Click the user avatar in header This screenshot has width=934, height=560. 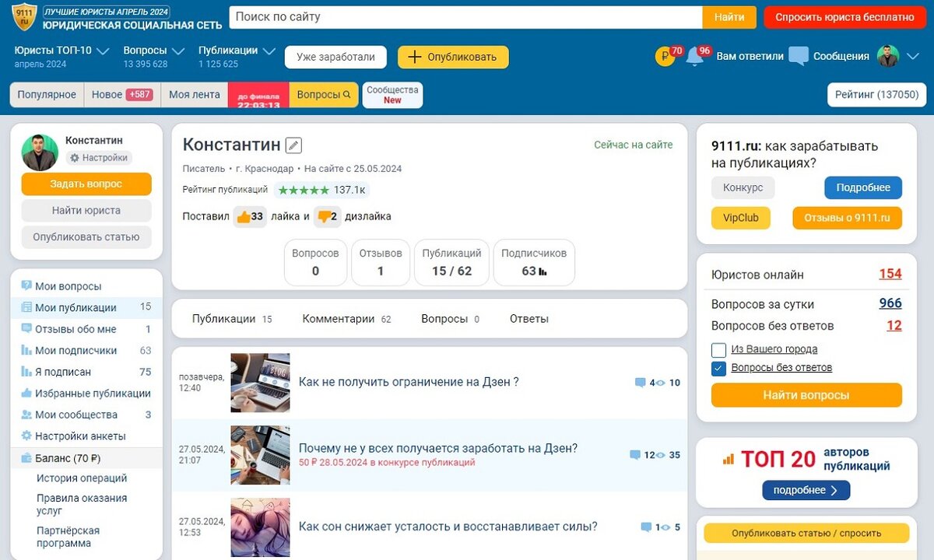pos(888,56)
